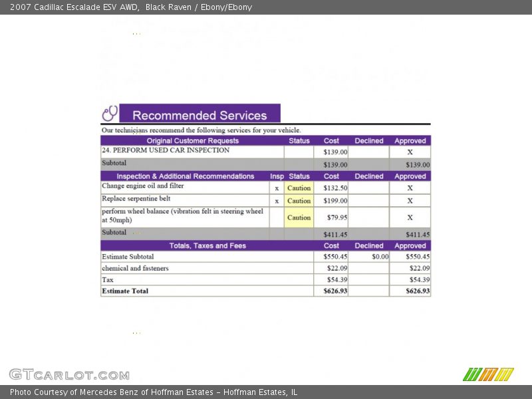Click the $22.09 cost for chemical and fasteners

[337, 269]
